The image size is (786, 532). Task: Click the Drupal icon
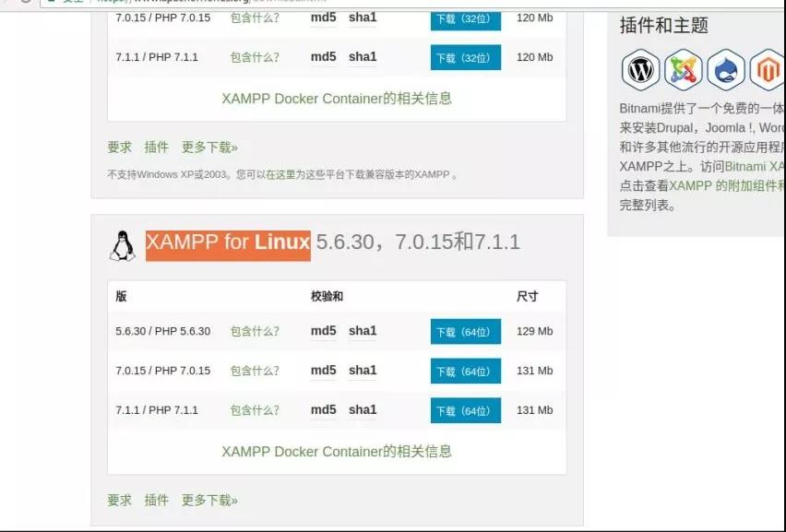pos(726,70)
